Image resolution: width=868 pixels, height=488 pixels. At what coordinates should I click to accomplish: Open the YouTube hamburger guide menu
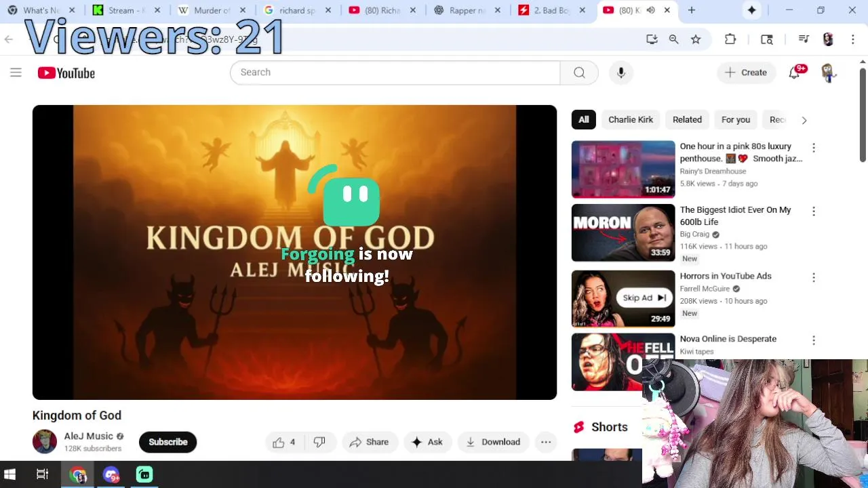click(x=16, y=73)
